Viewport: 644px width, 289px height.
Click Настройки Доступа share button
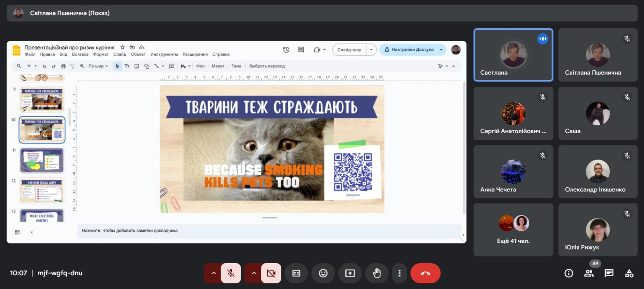coord(409,50)
